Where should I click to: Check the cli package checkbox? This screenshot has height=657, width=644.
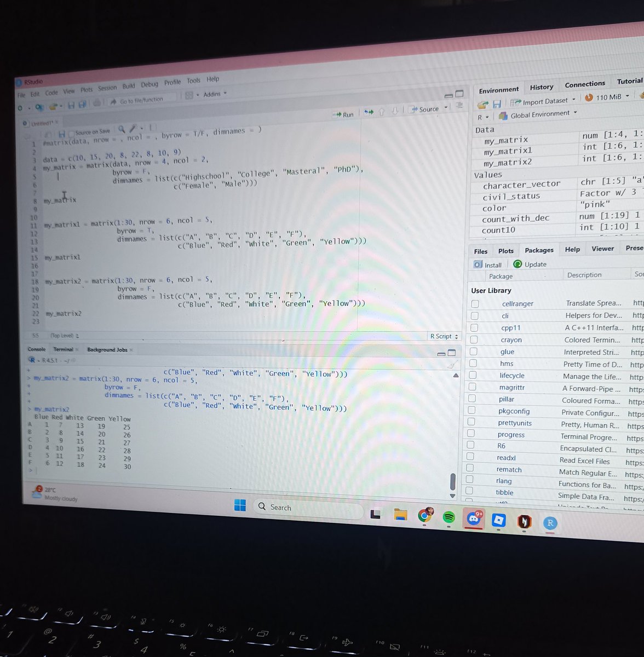(x=474, y=316)
